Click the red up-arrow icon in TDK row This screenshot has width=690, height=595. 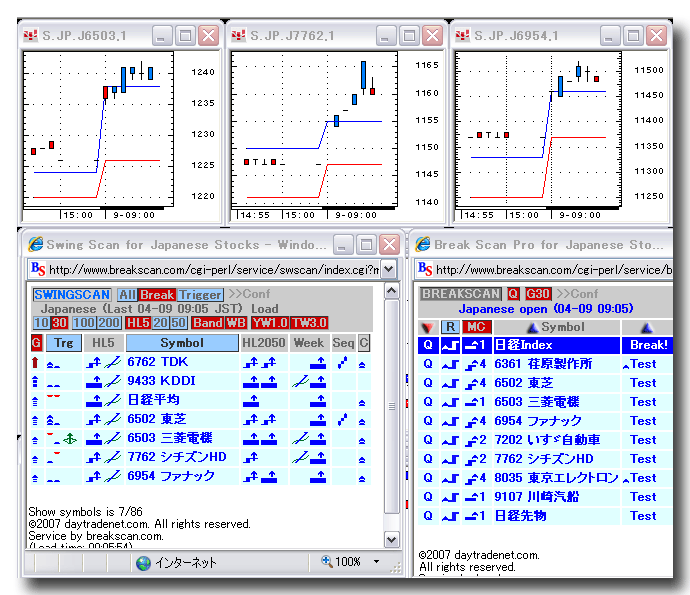35,362
